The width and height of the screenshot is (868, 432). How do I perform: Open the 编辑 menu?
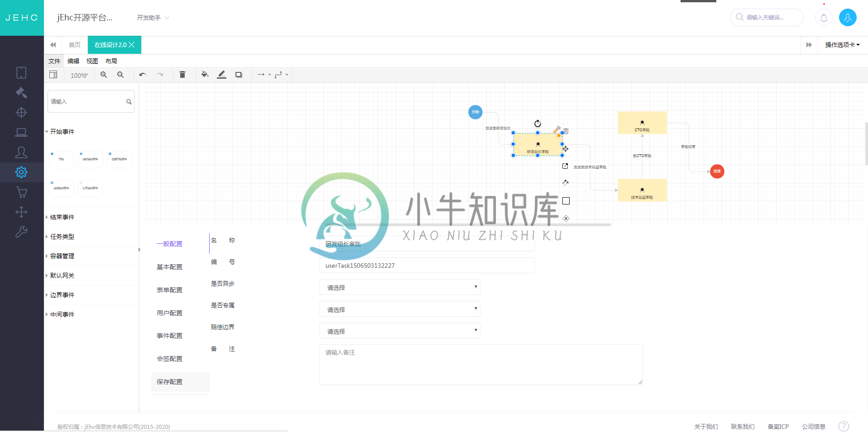click(73, 61)
